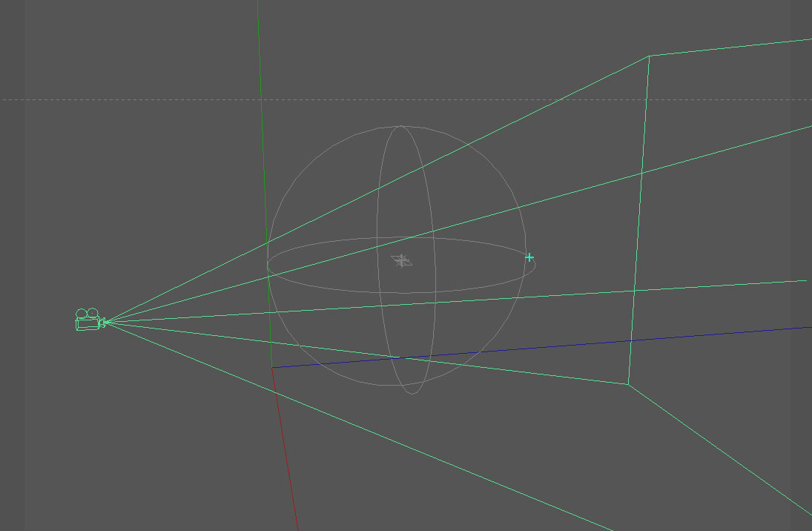Click the film reels atop the camera icon
812x531 pixels.
(87, 313)
